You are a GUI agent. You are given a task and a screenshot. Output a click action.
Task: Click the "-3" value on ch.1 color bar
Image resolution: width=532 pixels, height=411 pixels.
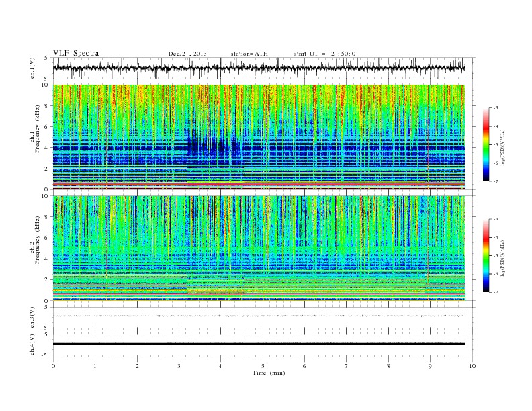[x=496, y=108]
